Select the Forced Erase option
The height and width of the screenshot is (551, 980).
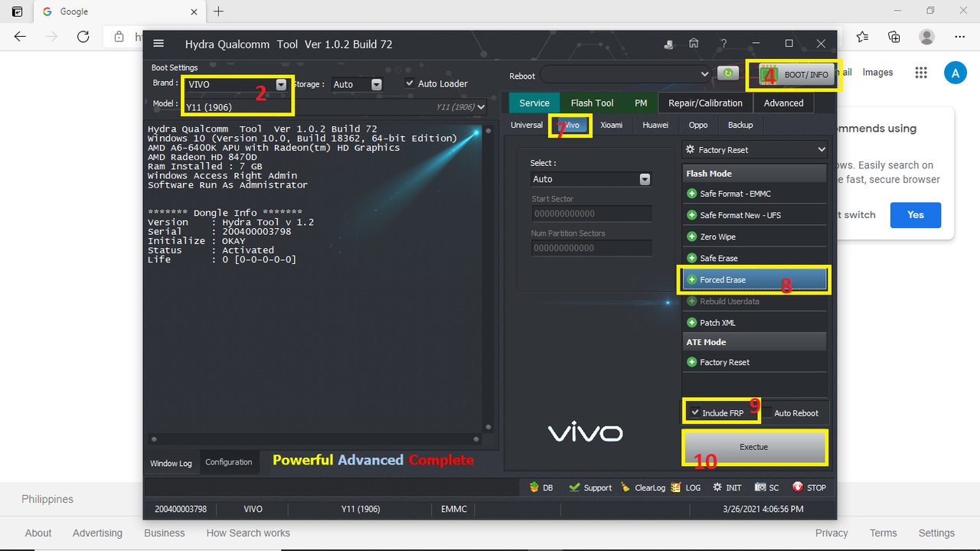pyautogui.click(x=753, y=279)
